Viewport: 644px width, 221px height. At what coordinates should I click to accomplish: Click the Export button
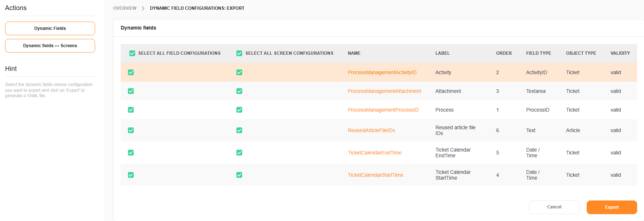[612, 207]
